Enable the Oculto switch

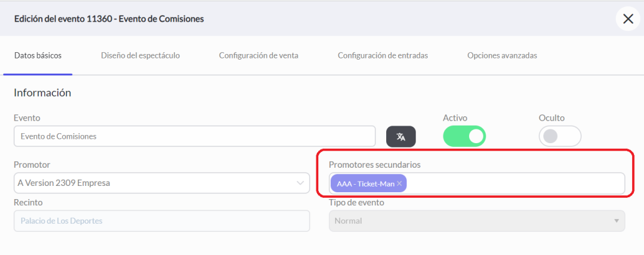pyautogui.click(x=560, y=136)
